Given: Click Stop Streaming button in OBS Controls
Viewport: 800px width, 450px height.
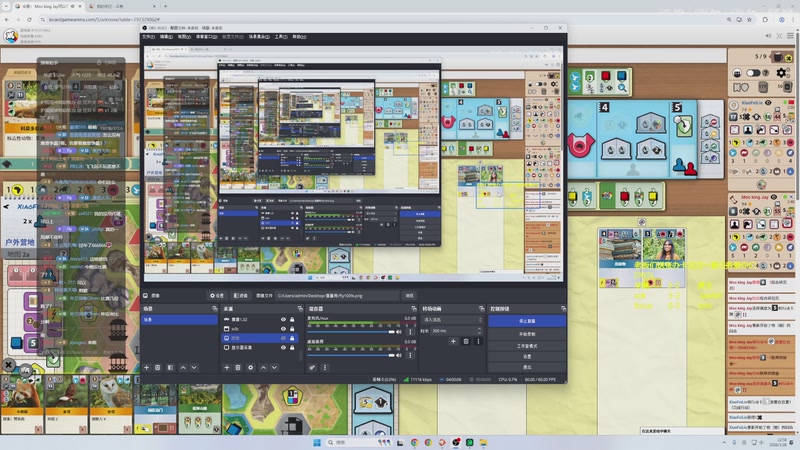Looking at the screenshot, I should (x=527, y=321).
